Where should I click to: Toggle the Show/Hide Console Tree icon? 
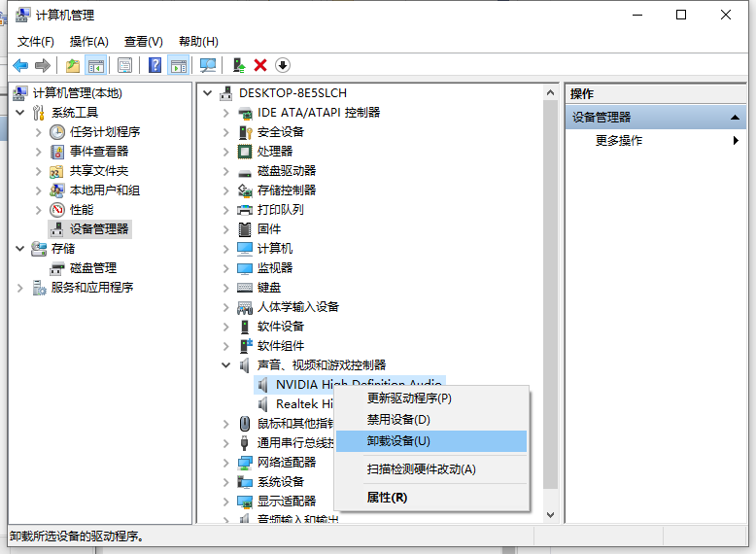click(x=96, y=65)
